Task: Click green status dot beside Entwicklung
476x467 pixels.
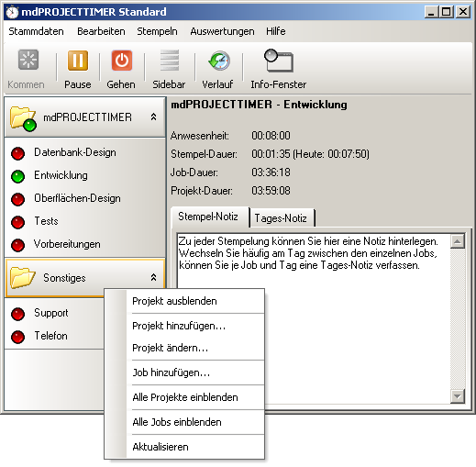Action: click(x=17, y=176)
